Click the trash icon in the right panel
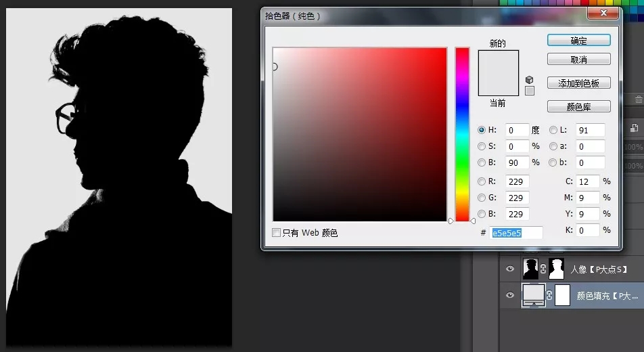This screenshot has width=644, height=352. tap(639, 99)
